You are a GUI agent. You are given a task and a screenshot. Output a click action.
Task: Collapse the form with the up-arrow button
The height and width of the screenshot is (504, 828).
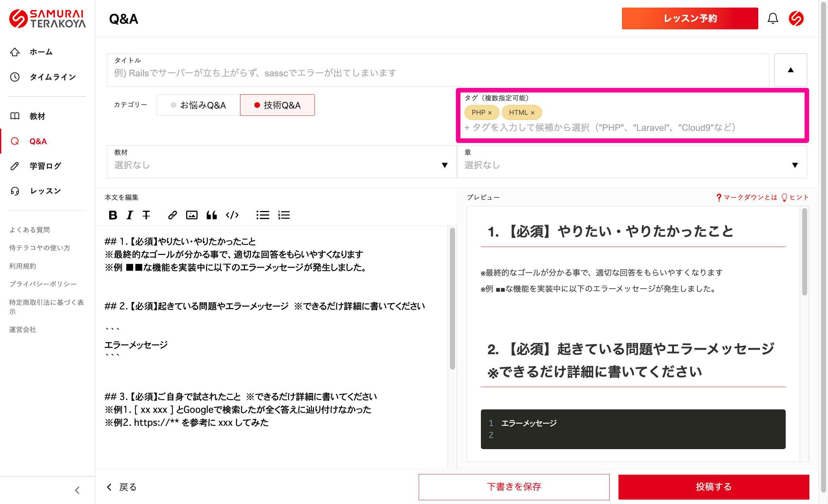(790, 70)
